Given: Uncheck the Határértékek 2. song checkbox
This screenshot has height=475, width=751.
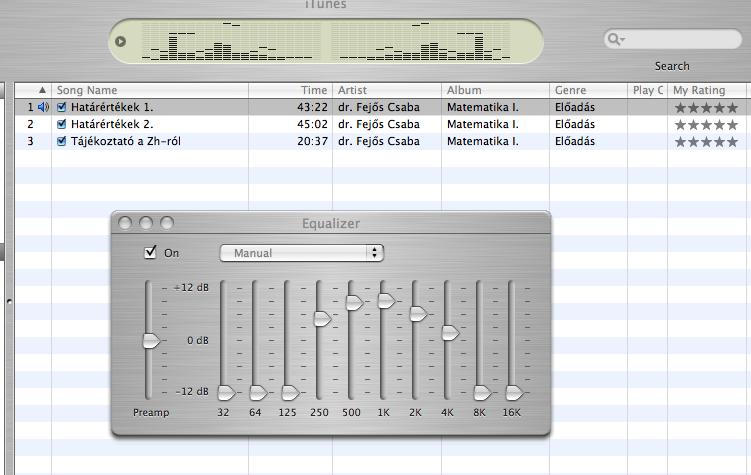Looking at the screenshot, I should [61, 124].
